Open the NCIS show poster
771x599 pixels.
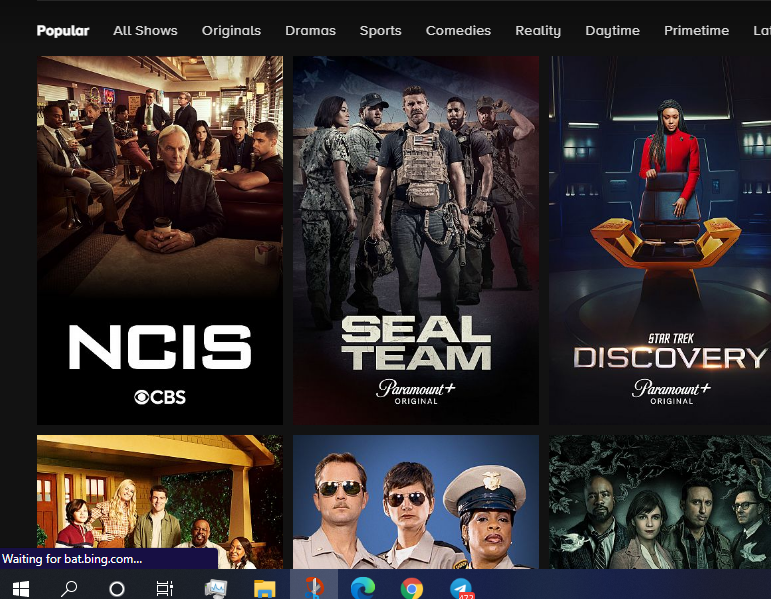click(x=160, y=240)
